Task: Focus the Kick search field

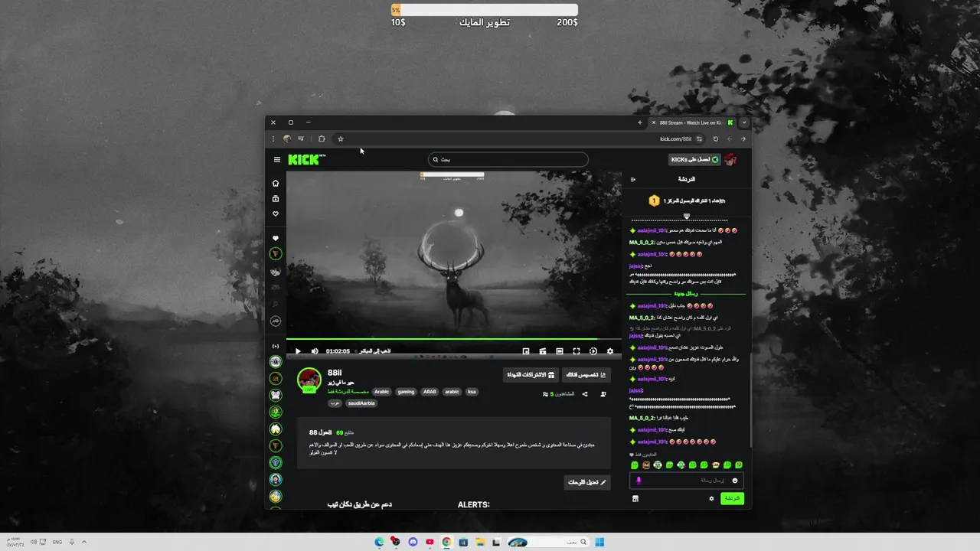Action: click(x=508, y=159)
